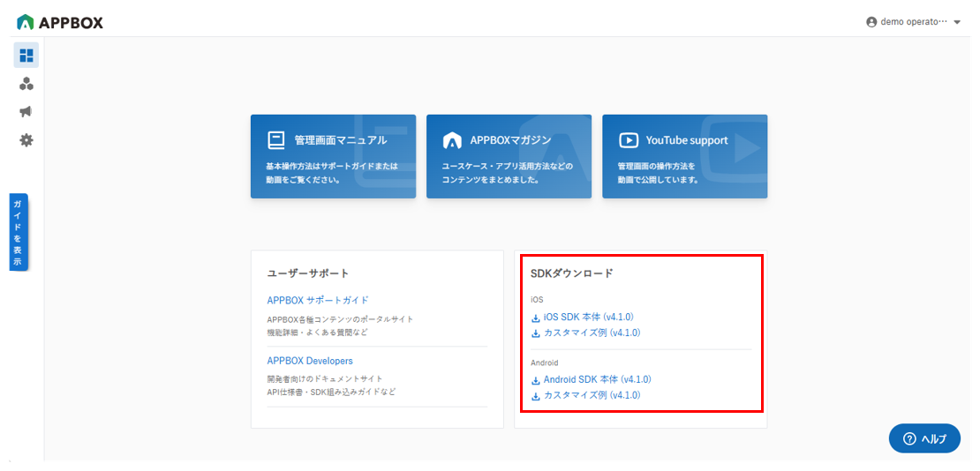Open the apps cluster icon in sidebar

pyautogui.click(x=26, y=84)
